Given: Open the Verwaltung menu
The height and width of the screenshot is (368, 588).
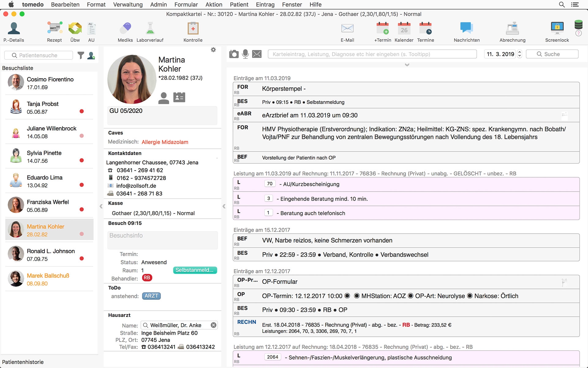Looking at the screenshot, I should pyautogui.click(x=128, y=5).
